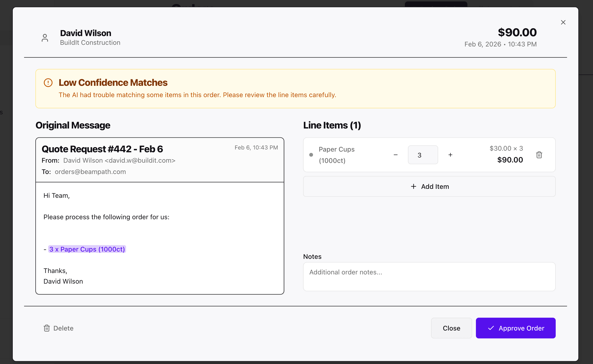Click highlighted 3 x Paper Cups text

click(87, 249)
